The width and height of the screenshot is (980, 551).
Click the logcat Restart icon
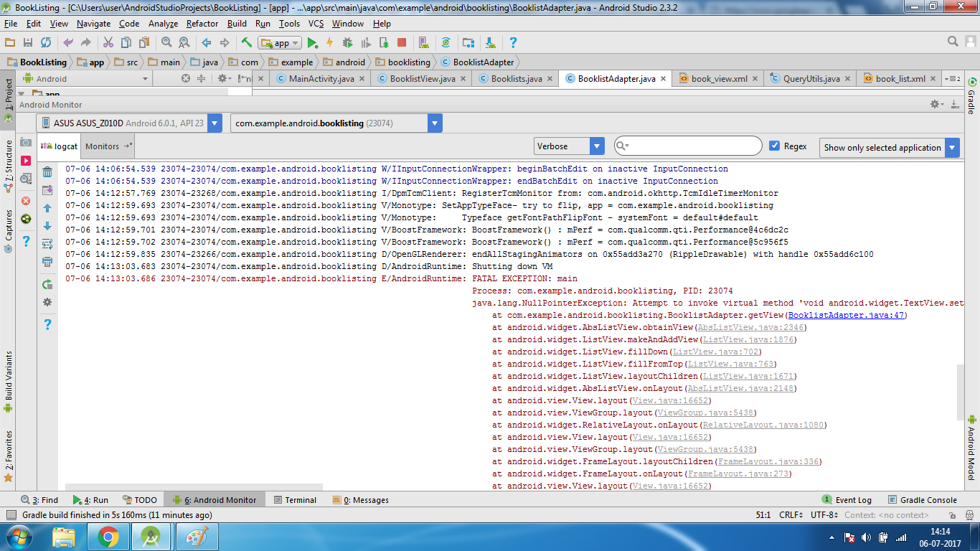(x=47, y=284)
